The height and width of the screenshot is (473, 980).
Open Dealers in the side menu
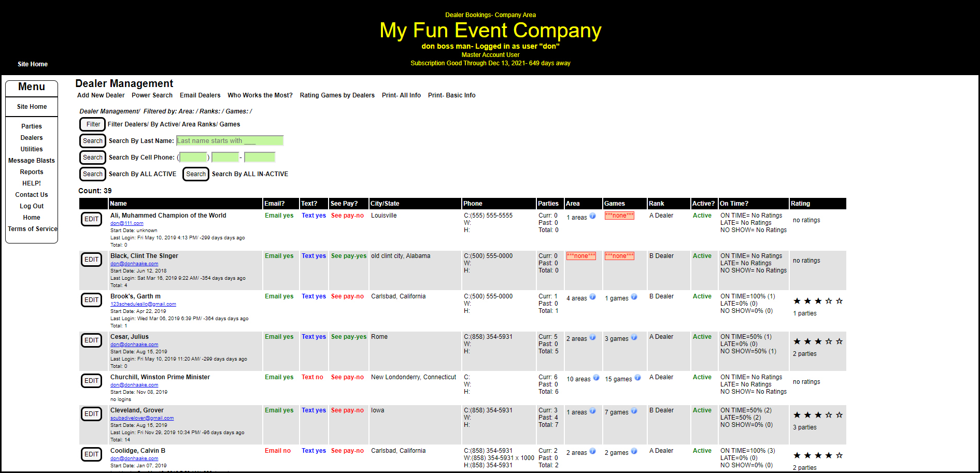(32, 138)
